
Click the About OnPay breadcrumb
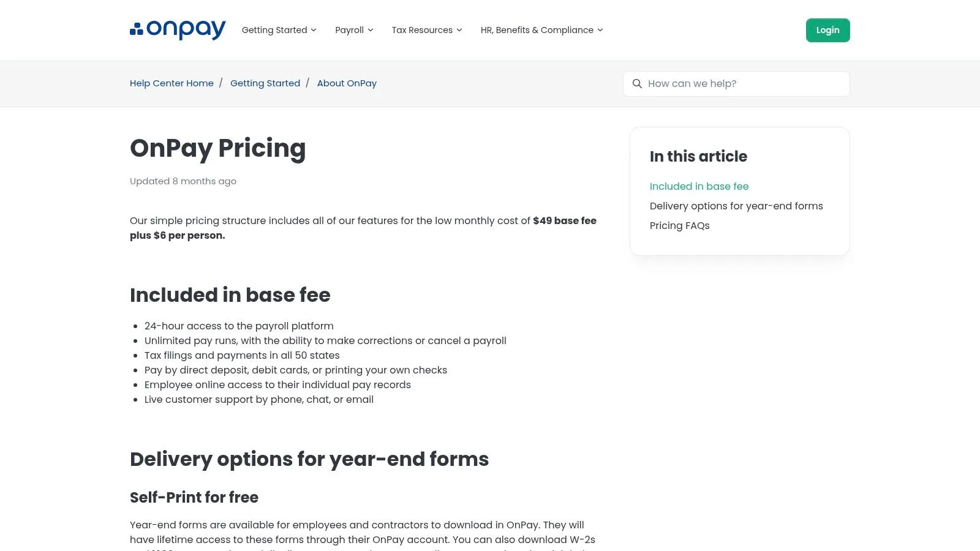tap(347, 83)
